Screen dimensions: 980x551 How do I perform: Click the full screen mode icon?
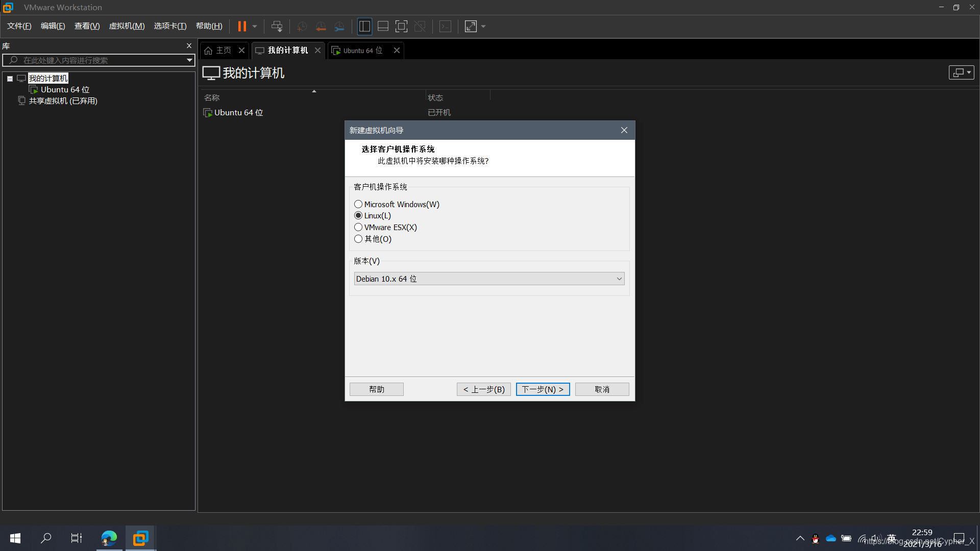[x=402, y=26]
